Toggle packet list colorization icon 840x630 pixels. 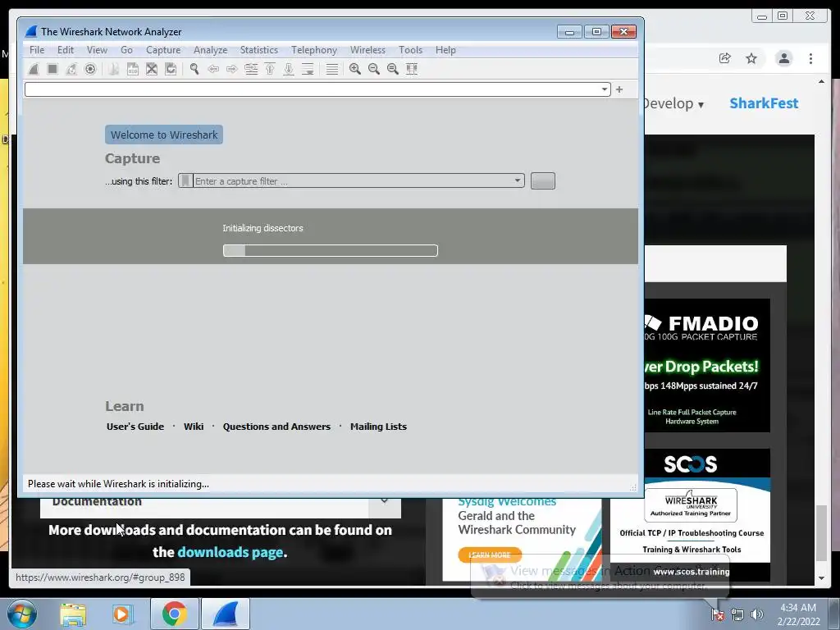332,69
